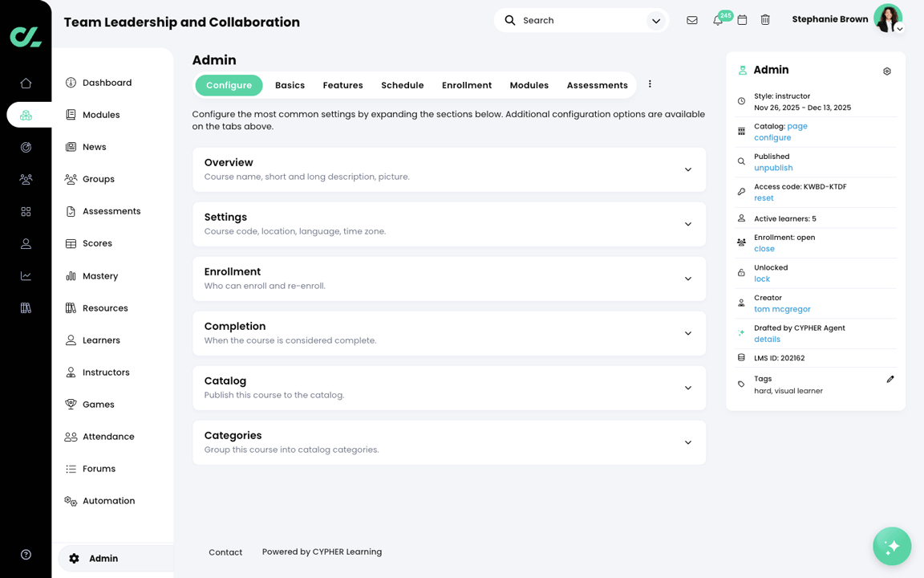
Task: Open the more options three-dot menu
Action: coord(650,84)
